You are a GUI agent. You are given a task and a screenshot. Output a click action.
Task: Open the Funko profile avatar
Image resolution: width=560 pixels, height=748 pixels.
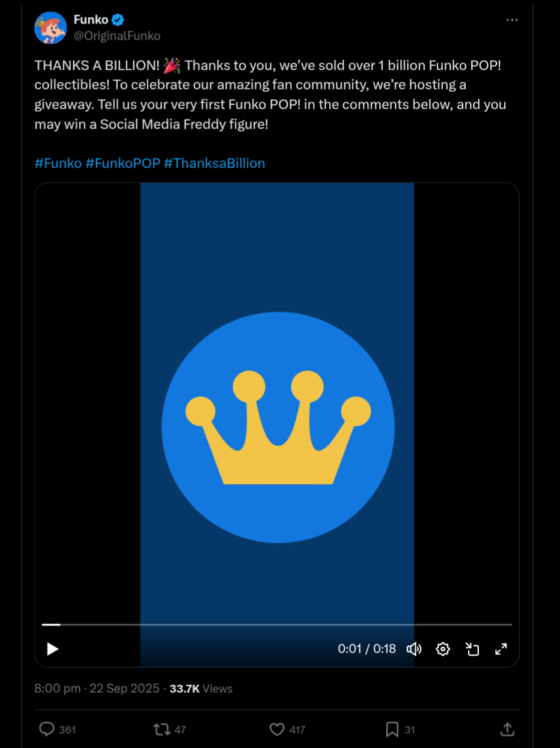50,28
